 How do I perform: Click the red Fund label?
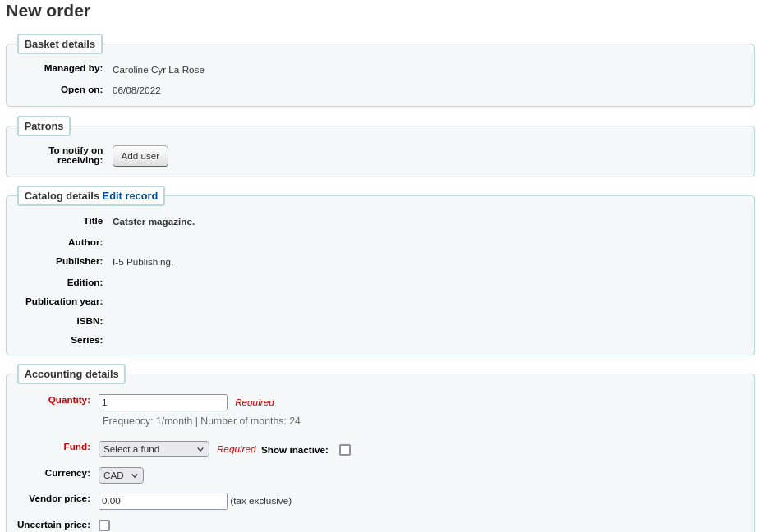[76, 447]
